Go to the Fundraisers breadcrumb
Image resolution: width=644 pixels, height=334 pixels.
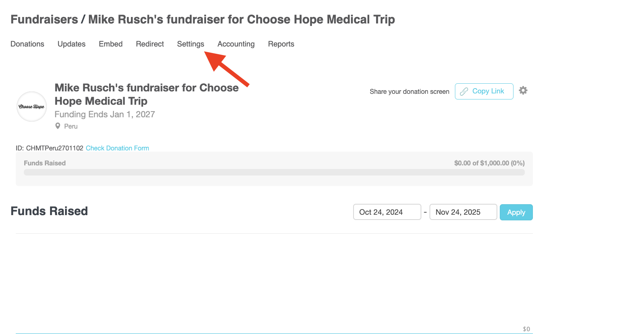point(44,19)
